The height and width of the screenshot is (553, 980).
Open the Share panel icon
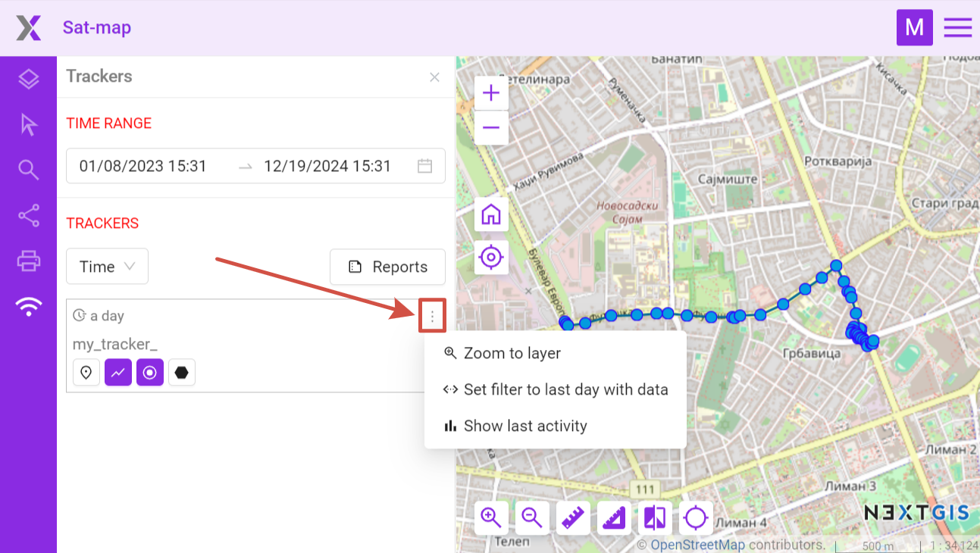pyautogui.click(x=29, y=216)
